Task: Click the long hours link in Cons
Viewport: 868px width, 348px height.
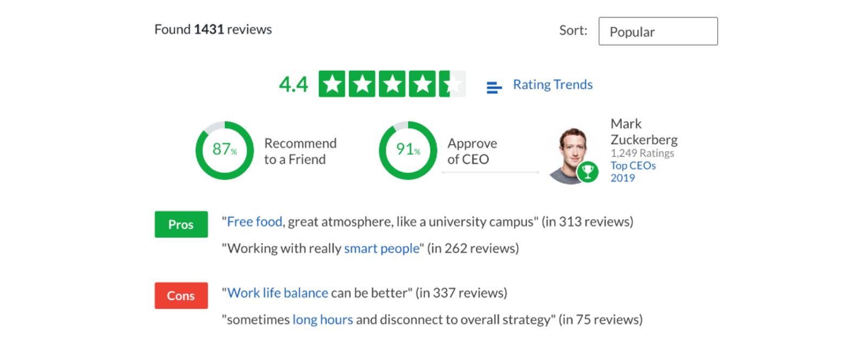Action: click(x=323, y=320)
